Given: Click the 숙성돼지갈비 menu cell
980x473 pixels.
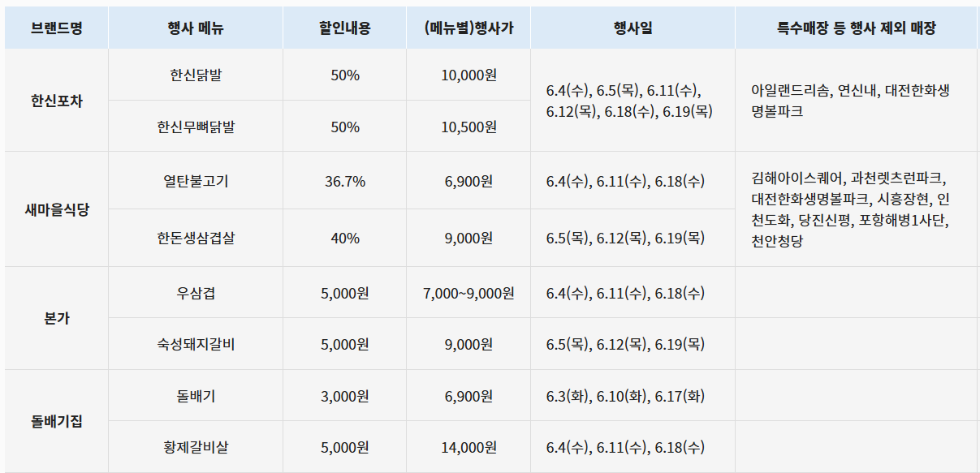Looking at the screenshot, I should click(196, 344).
